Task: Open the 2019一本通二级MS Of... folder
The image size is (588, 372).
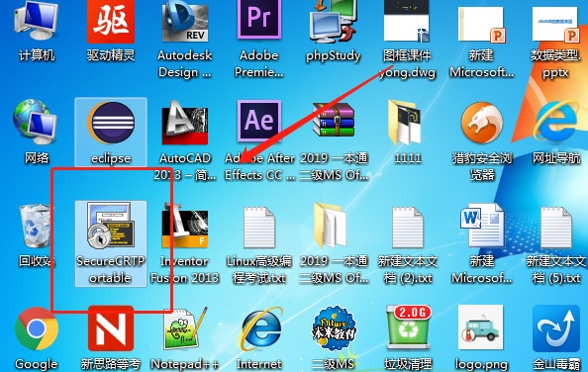Action: [330, 226]
